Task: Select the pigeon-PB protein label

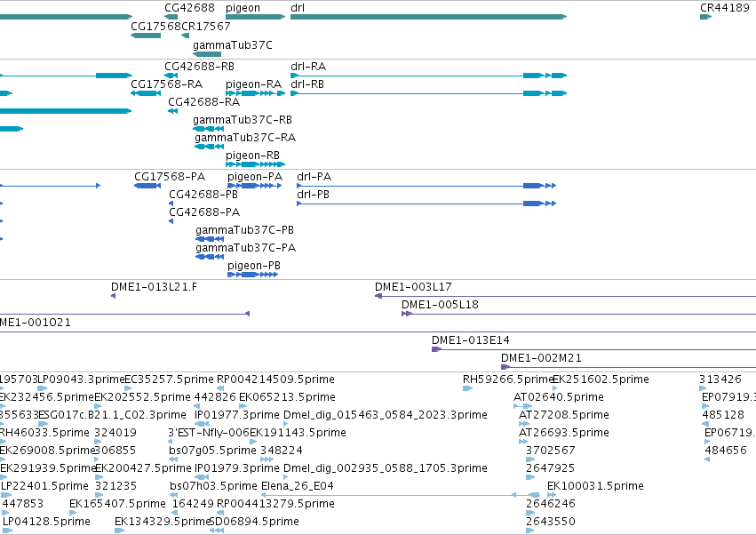Action: pos(253,266)
